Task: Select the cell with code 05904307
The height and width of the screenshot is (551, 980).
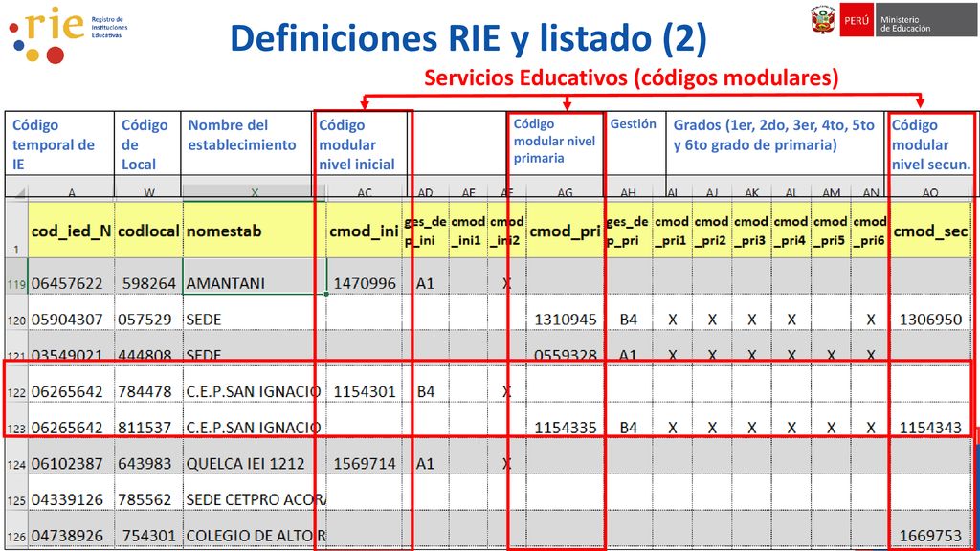Action: click(71, 313)
